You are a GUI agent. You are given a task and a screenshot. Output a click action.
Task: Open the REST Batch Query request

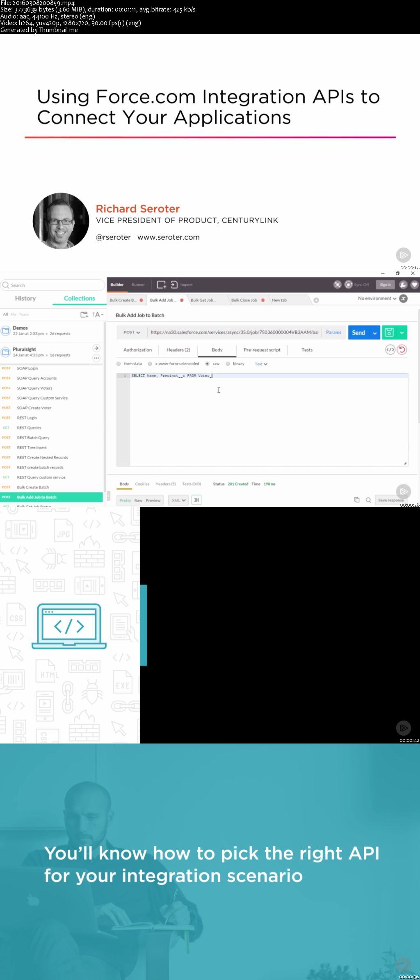tap(33, 438)
